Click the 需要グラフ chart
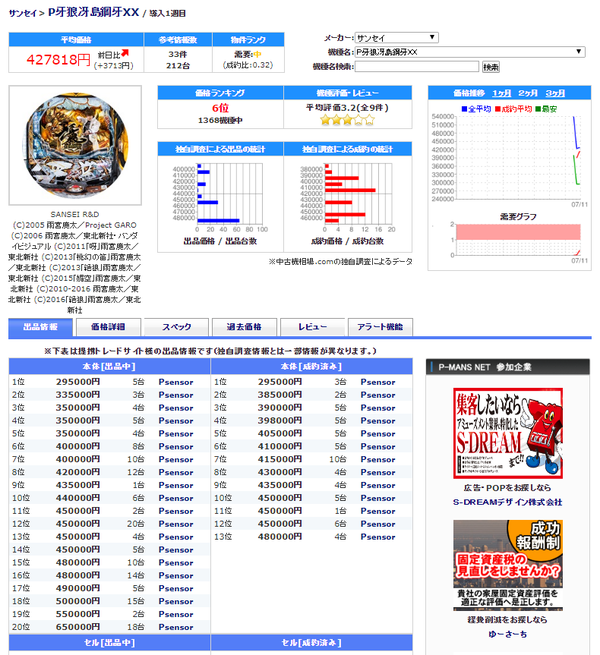Viewport: 600px width, 655px height. [516, 239]
